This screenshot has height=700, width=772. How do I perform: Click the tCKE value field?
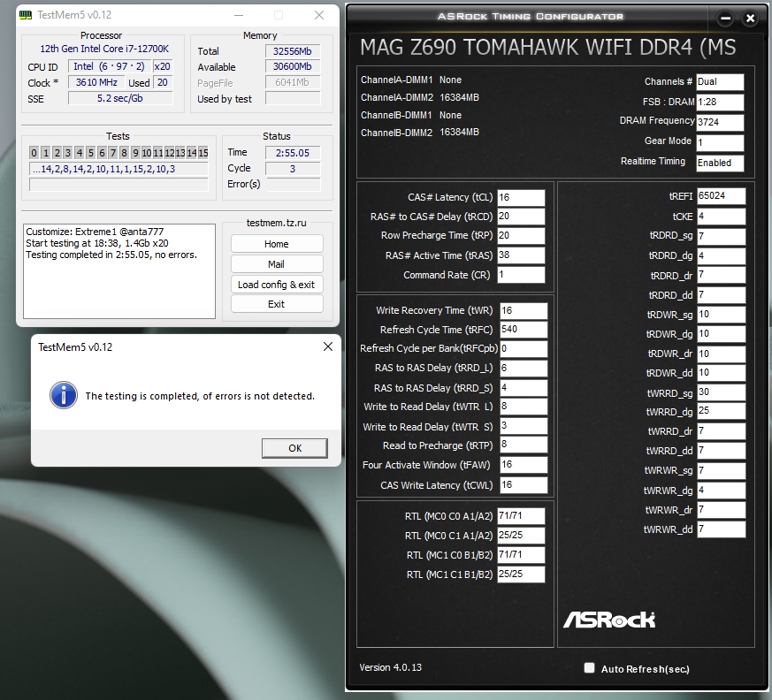722,216
